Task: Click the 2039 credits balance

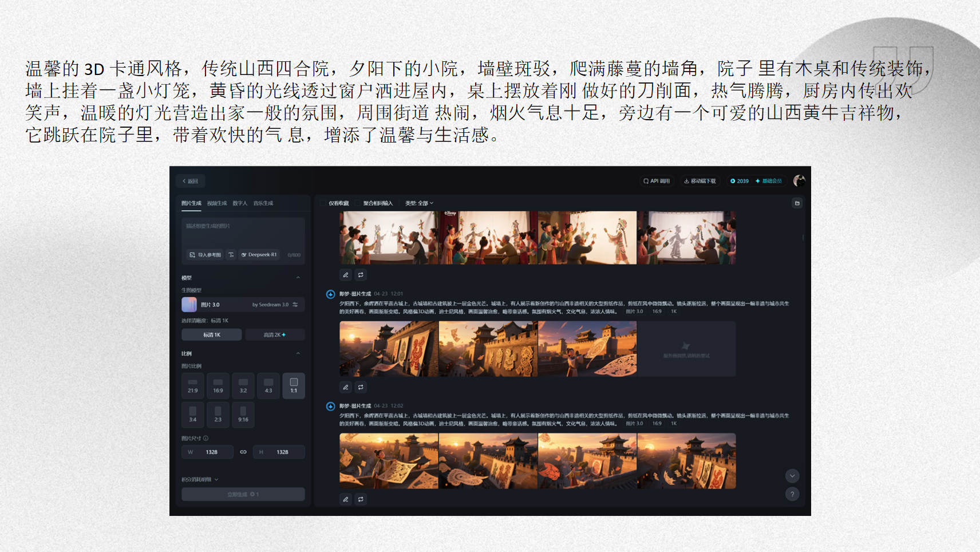Action: (x=740, y=181)
